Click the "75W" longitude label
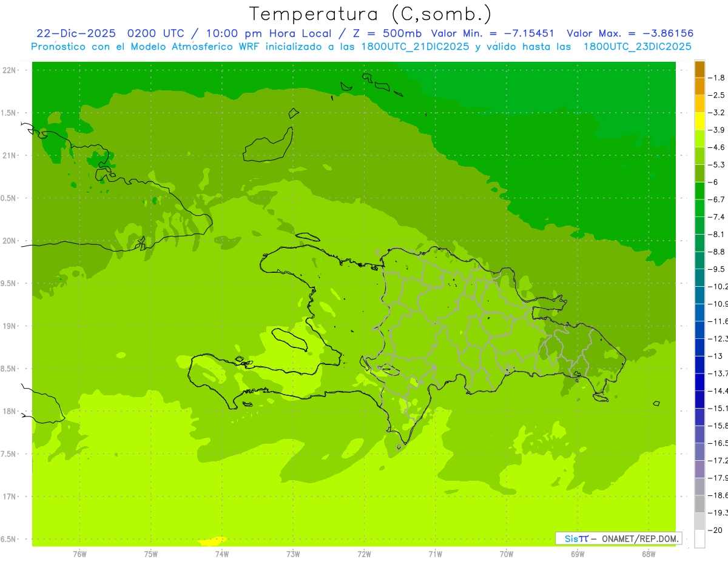The image size is (728, 562). [151, 554]
